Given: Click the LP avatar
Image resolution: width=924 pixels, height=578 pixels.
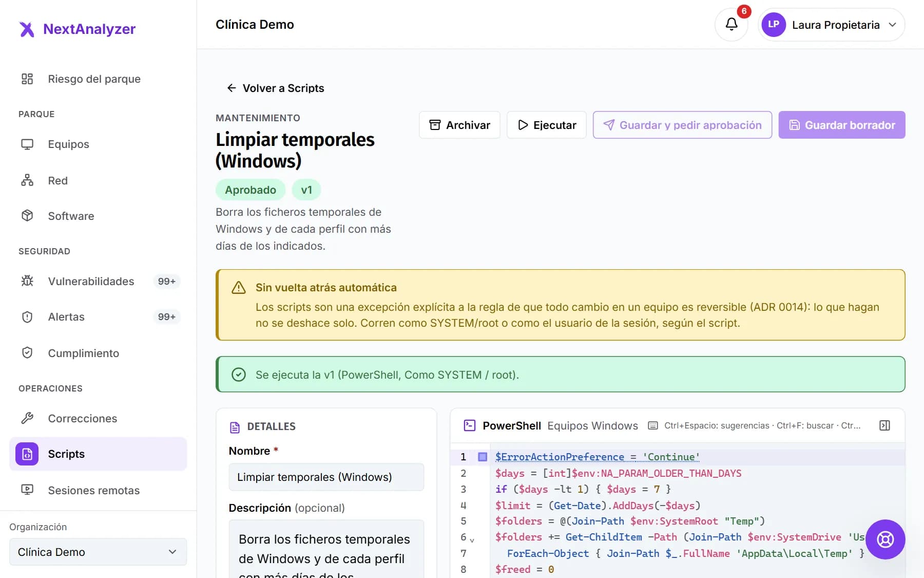Looking at the screenshot, I should [774, 25].
